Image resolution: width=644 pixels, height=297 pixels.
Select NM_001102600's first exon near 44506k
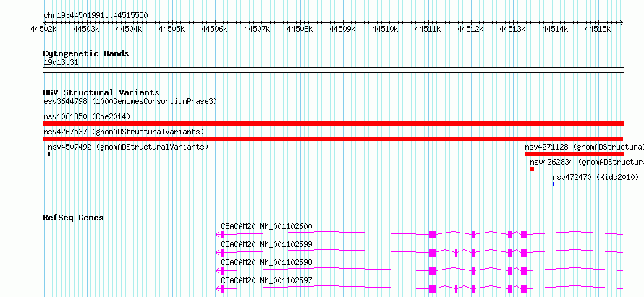click(x=223, y=235)
